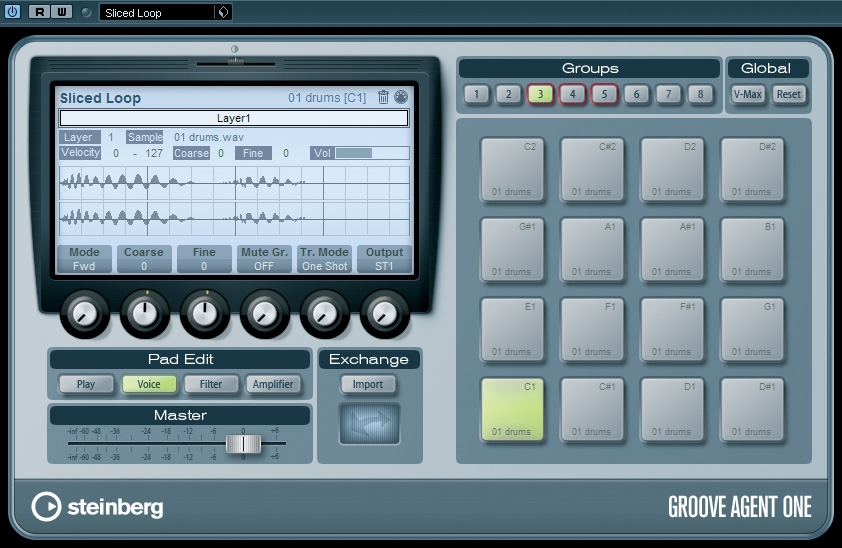
Task: Enable the R read automation button
Action: point(40,12)
